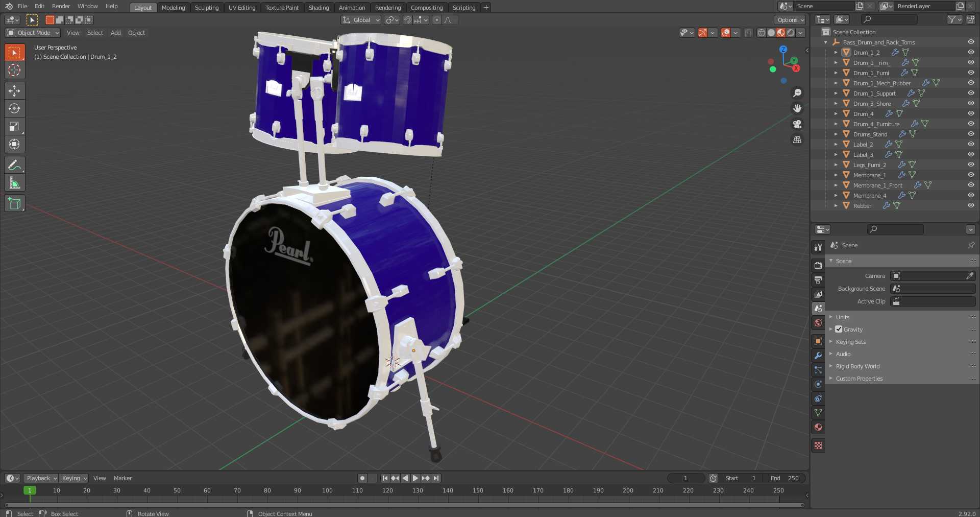This screenshot has height=517, width=980.
Task: Switch to the Scripting workspace tab
Action: coord(463,8)
